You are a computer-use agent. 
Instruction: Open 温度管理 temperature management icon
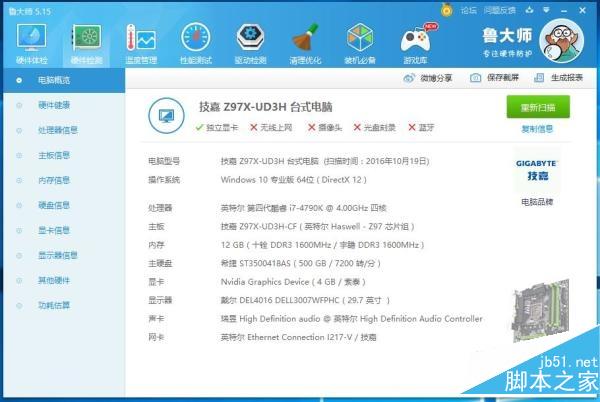pos(141,44)
